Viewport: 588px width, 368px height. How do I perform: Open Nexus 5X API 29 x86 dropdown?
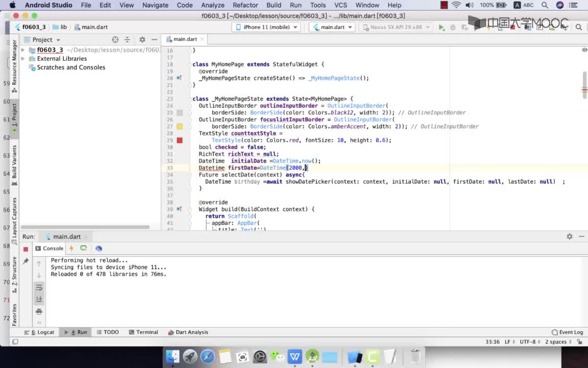[x=396, y=27]
